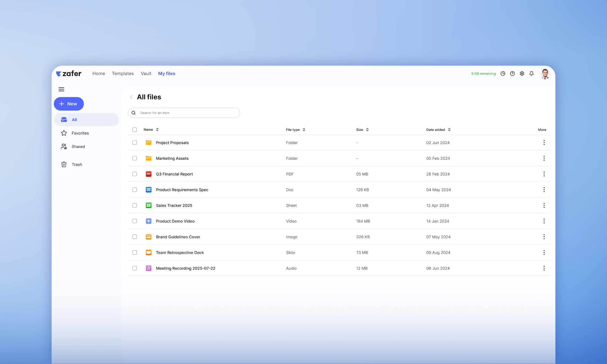The width and height of the screenshot is (607, 364).
Task: Click the All files heading
Action: coord(149,97)
